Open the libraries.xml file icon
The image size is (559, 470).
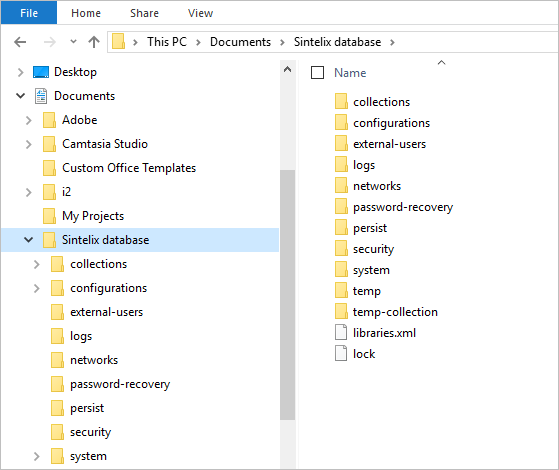(341, 333)
